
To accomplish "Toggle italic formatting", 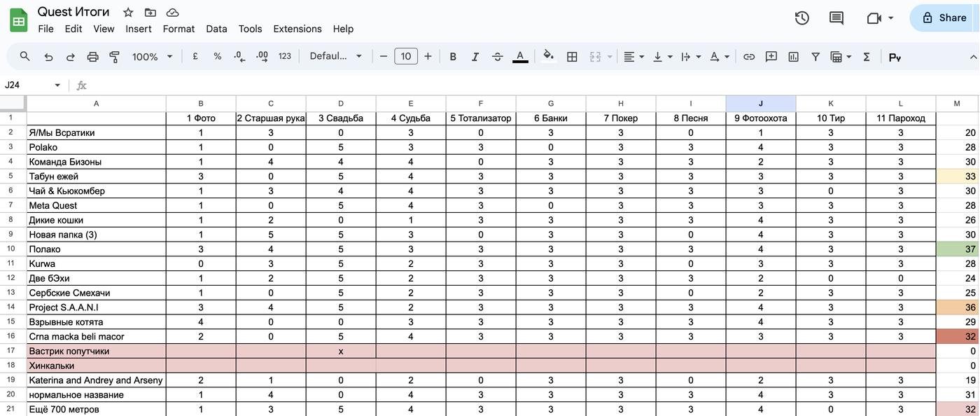I will point(475,57).
